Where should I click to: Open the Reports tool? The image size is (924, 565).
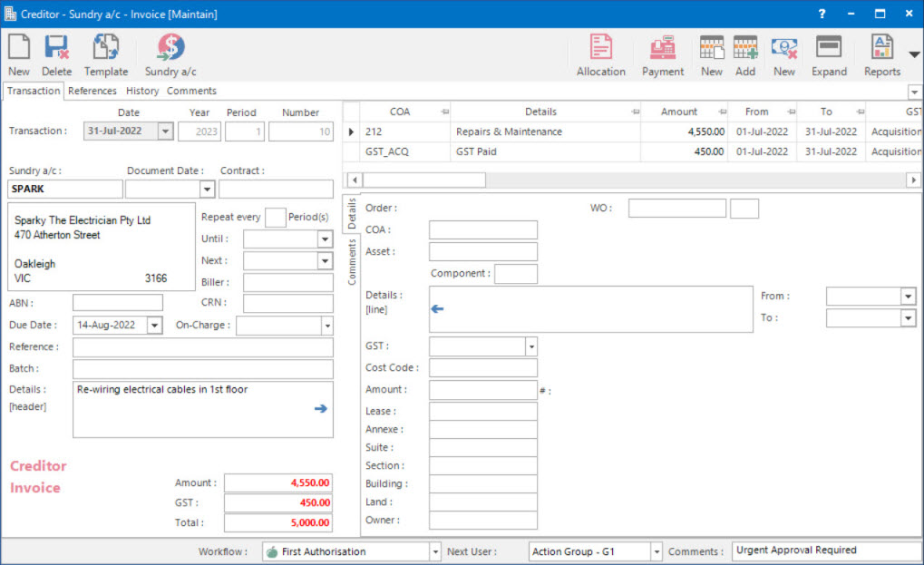click(x=880, y=50)
